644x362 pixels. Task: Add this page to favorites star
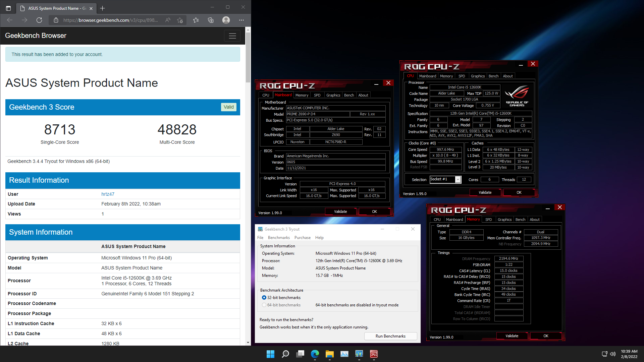pyautogui.click(x=180, y=20)
